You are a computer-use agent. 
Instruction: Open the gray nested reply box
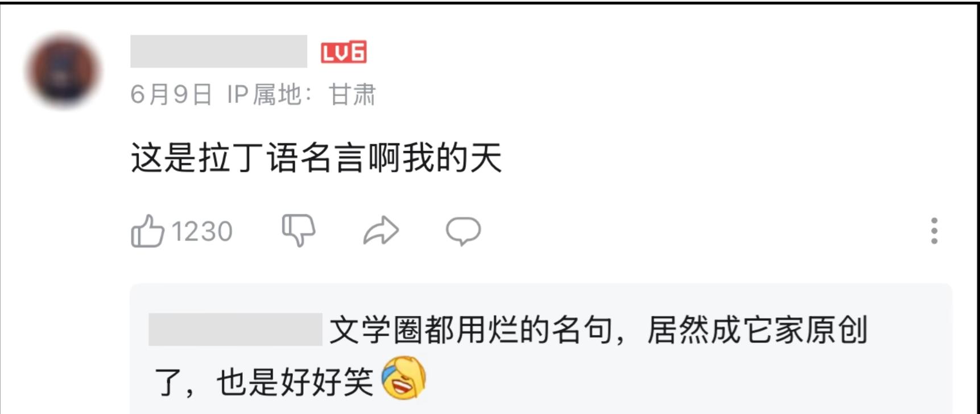click(541, 349)
